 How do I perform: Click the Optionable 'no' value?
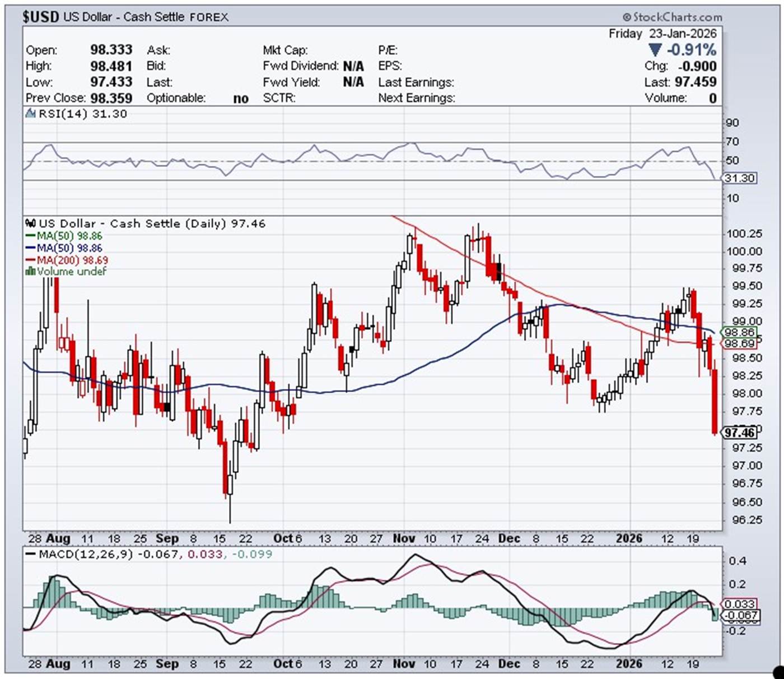241,99
